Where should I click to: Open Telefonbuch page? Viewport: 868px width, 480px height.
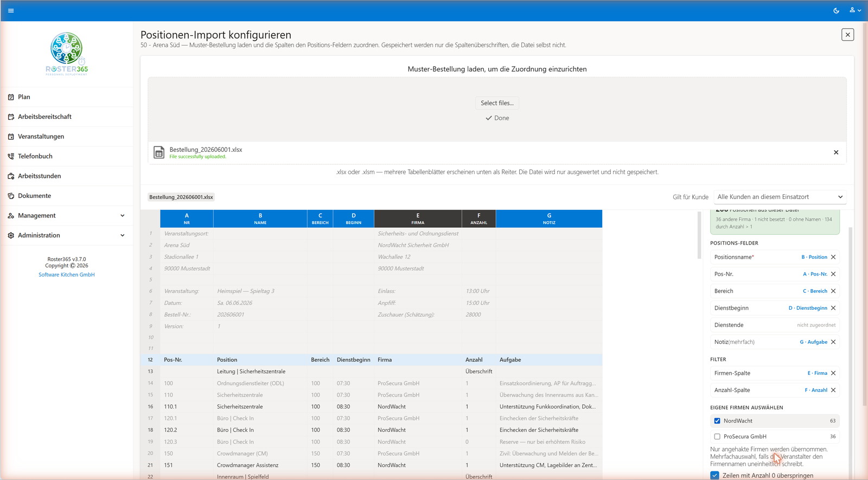(x=67, y=156)
